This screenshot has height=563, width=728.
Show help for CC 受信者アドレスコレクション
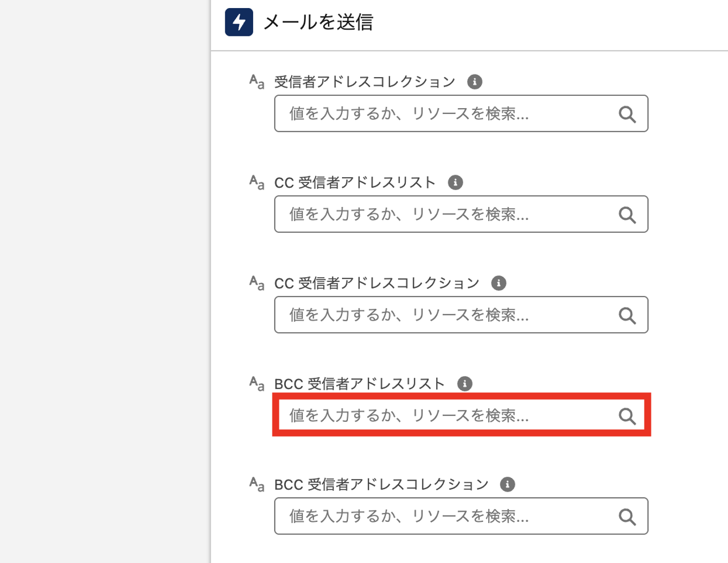498,283
